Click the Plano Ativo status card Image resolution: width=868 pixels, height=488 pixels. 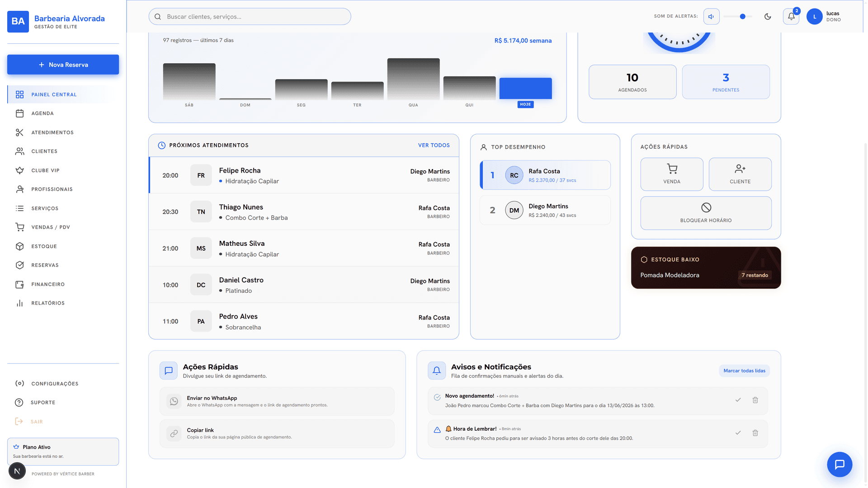(63, 451)
